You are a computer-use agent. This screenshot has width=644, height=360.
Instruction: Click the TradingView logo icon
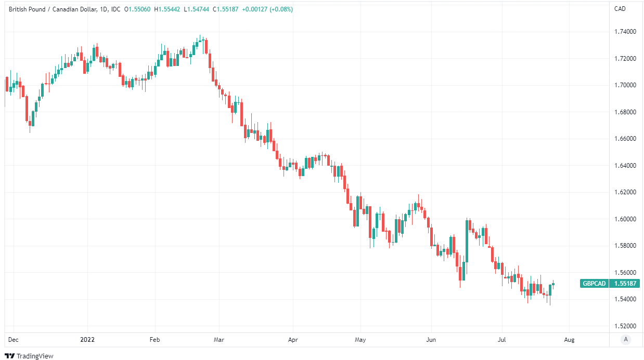10,356
